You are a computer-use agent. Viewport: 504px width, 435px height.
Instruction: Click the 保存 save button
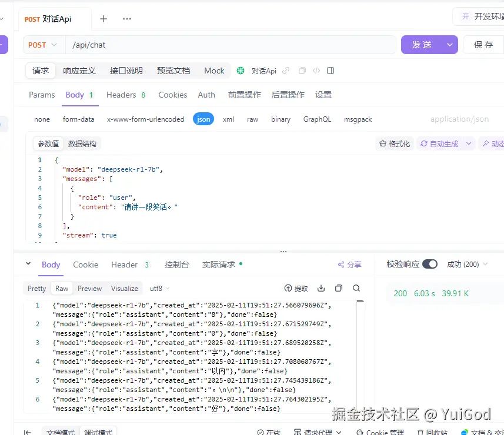483,45
